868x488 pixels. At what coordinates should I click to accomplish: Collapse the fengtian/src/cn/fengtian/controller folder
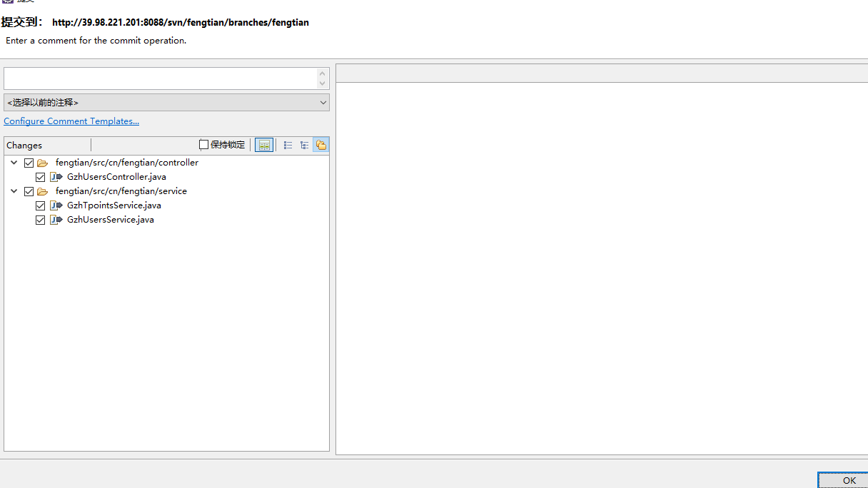coord(14,163)
